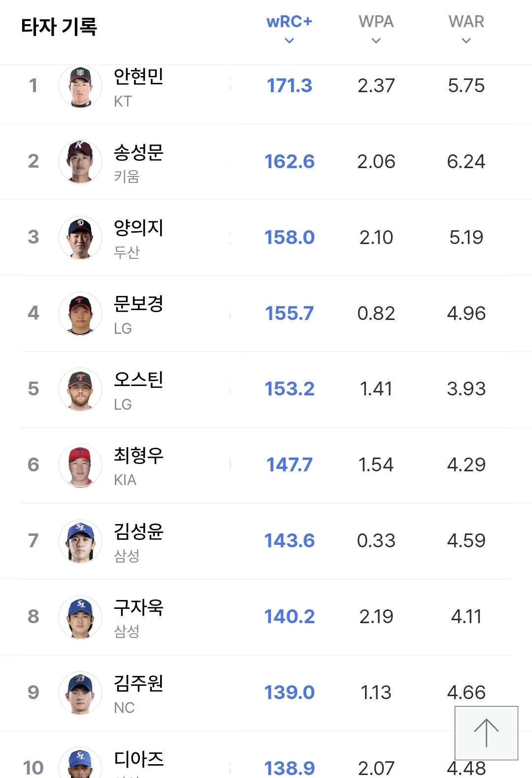Tap 김성윤's Samsung player avatar
The width and height of the screenshot is (532, 778).
80,541
